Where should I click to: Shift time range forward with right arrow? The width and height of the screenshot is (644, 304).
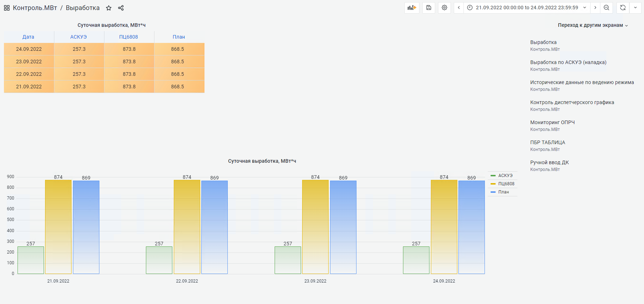coord(595,8)
